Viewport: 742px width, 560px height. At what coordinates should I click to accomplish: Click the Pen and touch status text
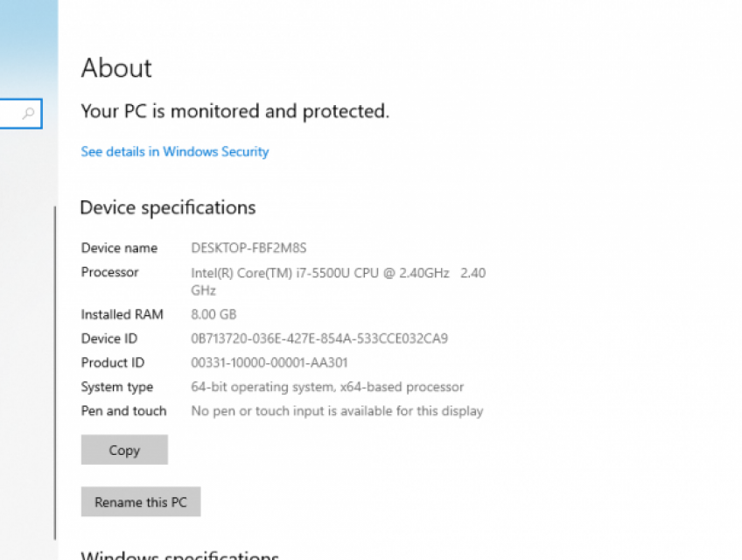coord(337,410)
